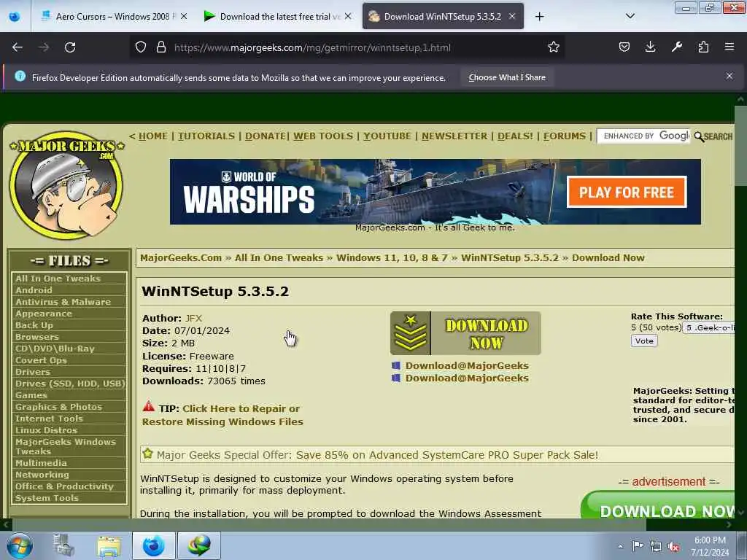Screen dimensions: 747x560
Task: Select the Download WinNTSetup 5.3.5.2 tab
Action: coord(443,17)
